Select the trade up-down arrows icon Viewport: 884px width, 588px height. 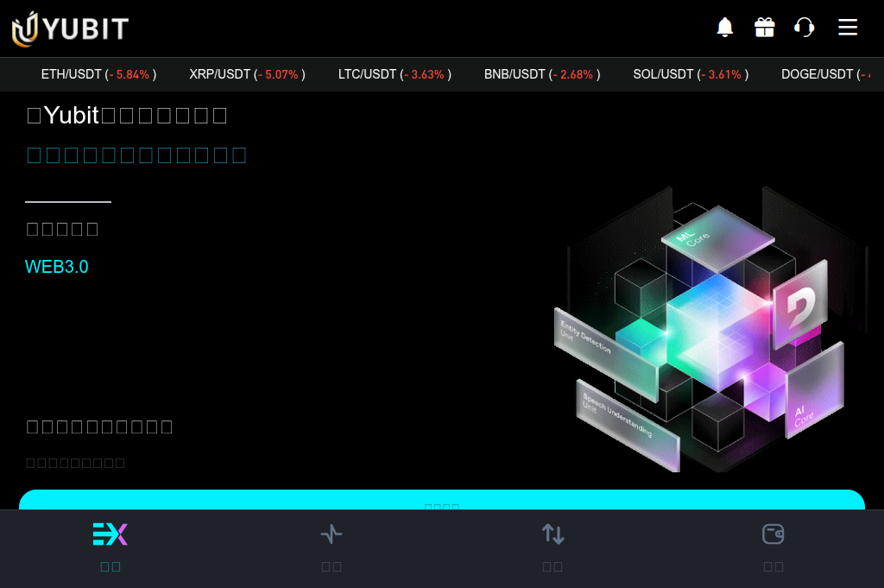pos(552,534)
